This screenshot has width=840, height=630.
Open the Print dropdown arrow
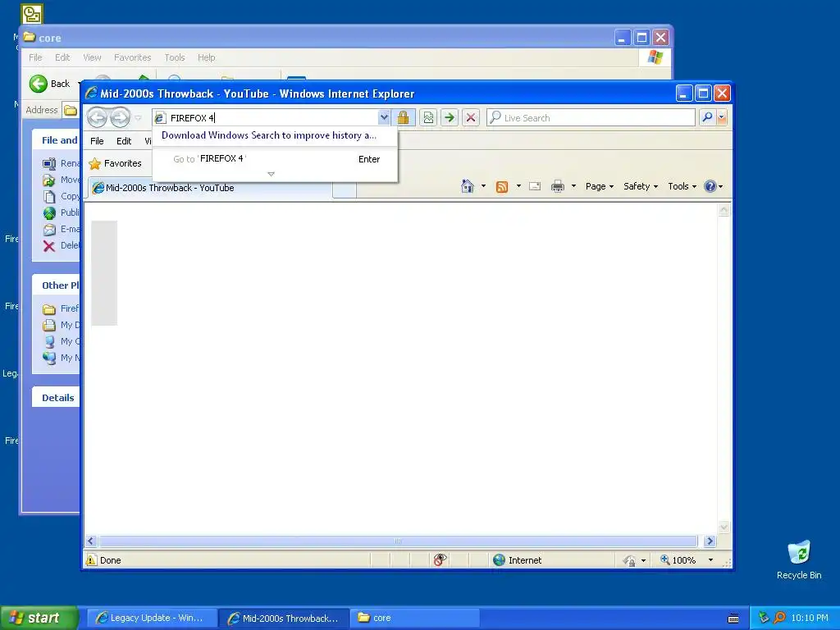(x=573, y=186)
